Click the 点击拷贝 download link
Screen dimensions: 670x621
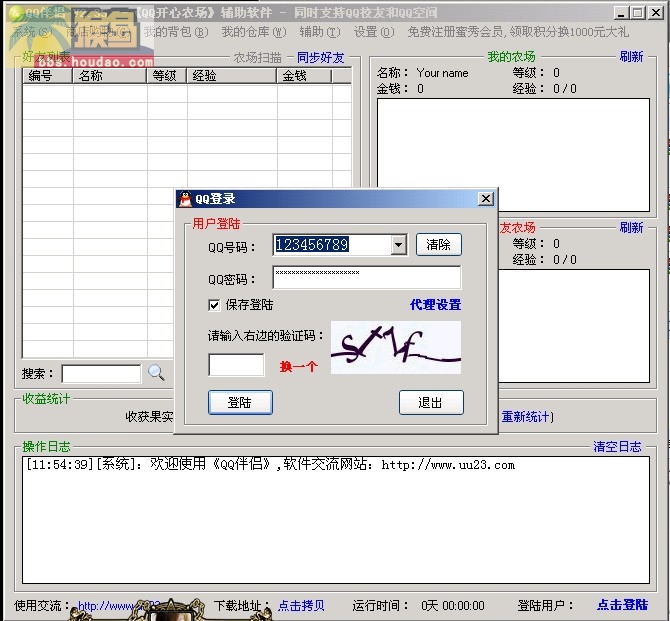[301, 605]
